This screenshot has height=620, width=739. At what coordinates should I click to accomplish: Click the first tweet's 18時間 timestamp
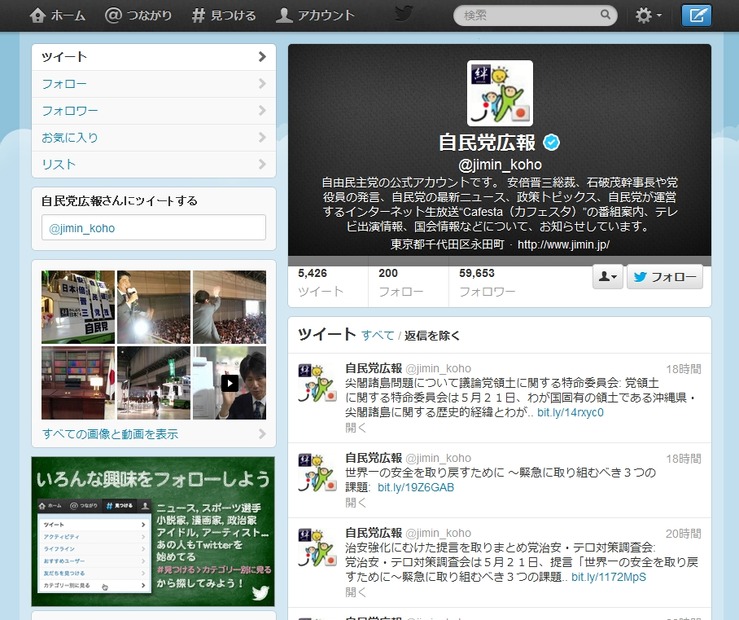(683, 369)
